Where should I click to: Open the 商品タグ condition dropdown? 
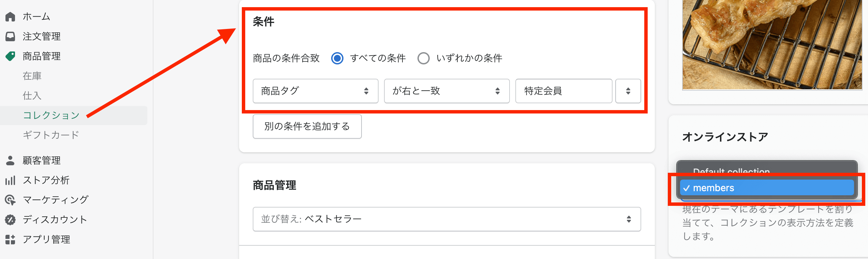coord(315,91)
